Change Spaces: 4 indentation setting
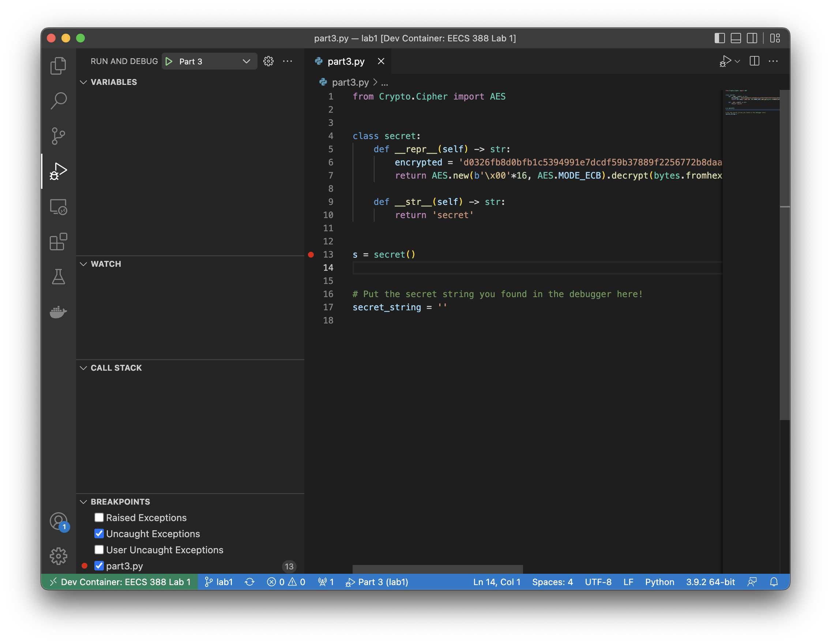The image size is (831, 644). 553,582
